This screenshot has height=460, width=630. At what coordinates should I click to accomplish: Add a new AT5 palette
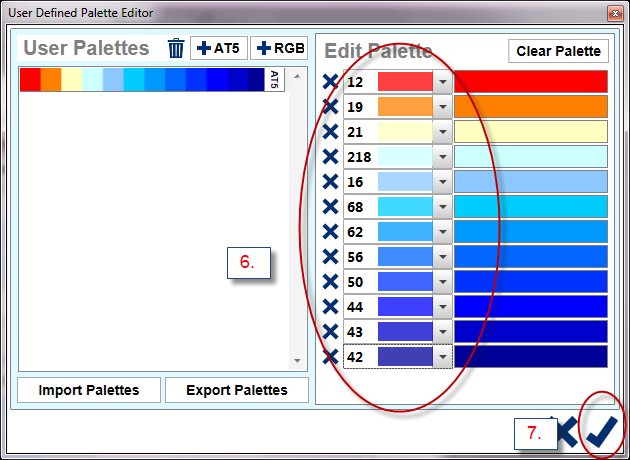(x=218, y=49)
